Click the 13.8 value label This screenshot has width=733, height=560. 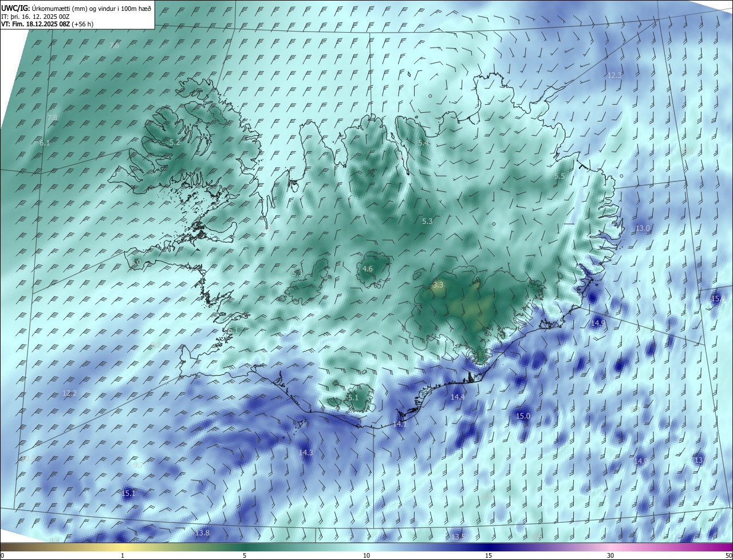(202, 533)
